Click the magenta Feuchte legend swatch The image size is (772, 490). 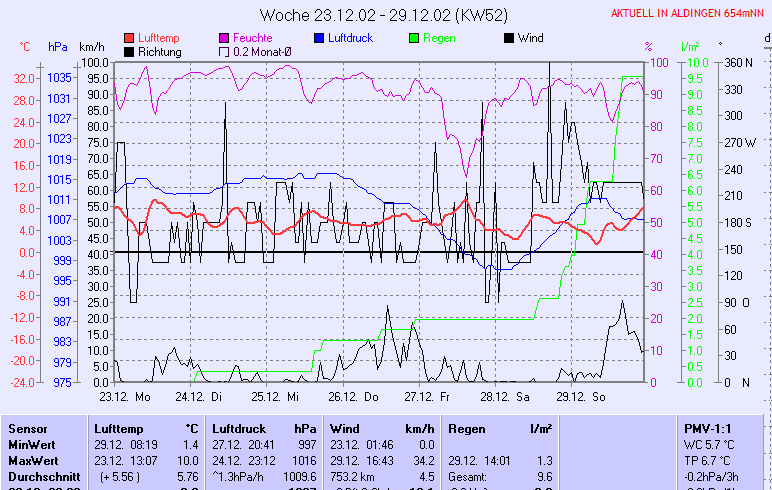coord(225,38)
